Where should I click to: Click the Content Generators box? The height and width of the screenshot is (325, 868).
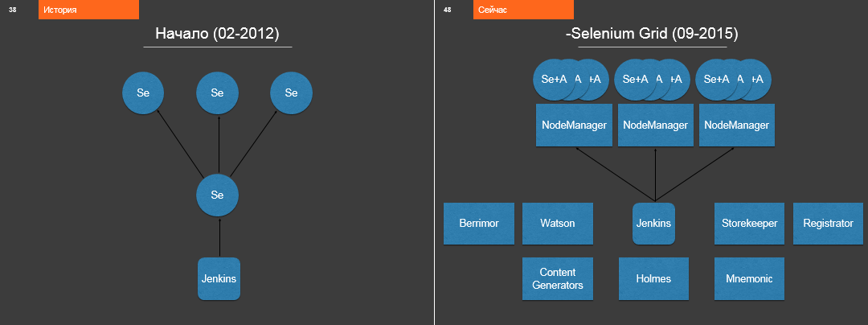coord(557,278)
